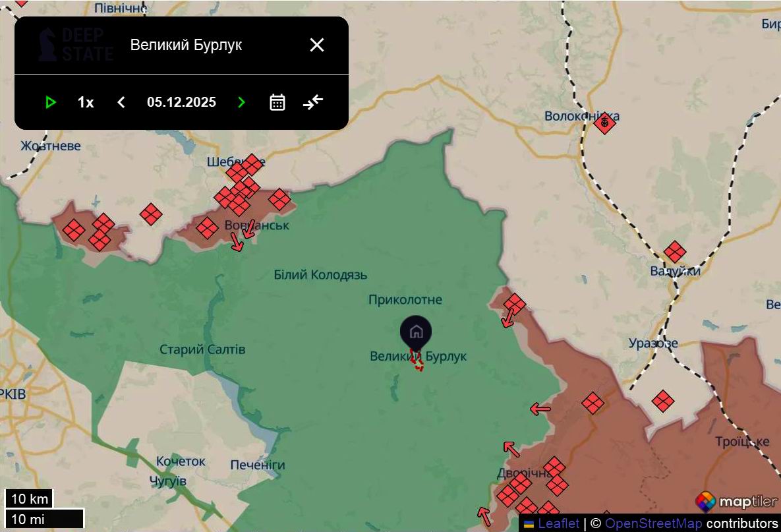Click the left chevron to previous date

pyautogui.click(x=121, y=102)
